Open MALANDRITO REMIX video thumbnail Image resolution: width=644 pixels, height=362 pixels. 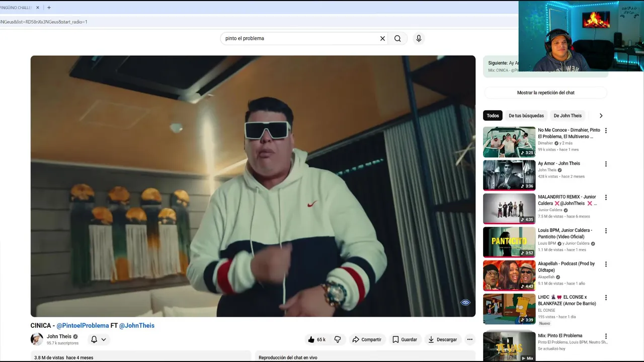[x=509, y=209]
